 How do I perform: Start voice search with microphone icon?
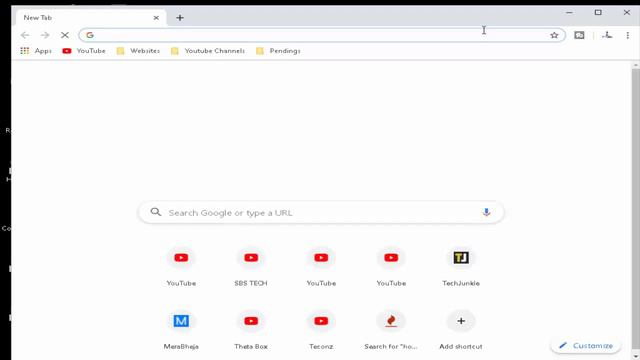tap(486, 212)
